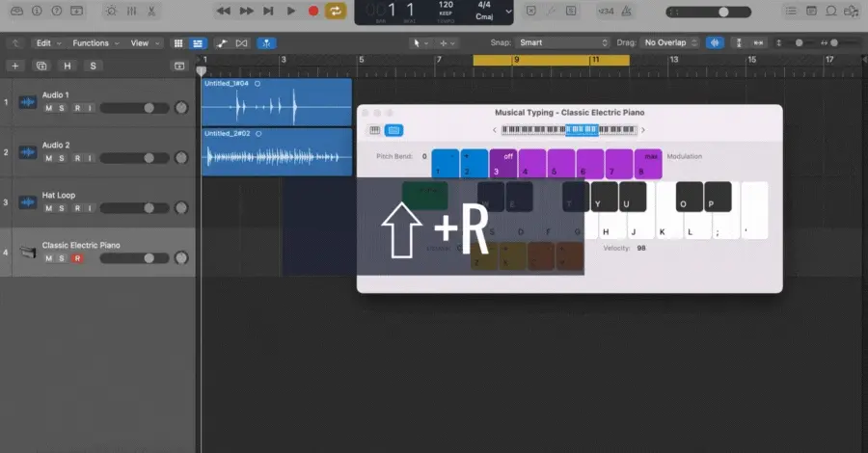The image size is (868, 453).
Task: Open Smart Controls dial icon
Action: [111, 11]
